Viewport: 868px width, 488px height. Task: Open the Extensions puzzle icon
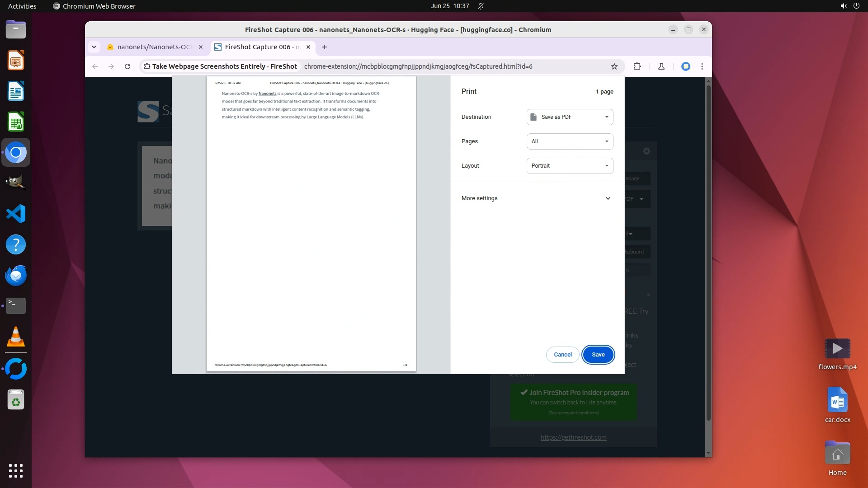click(637, 66)
